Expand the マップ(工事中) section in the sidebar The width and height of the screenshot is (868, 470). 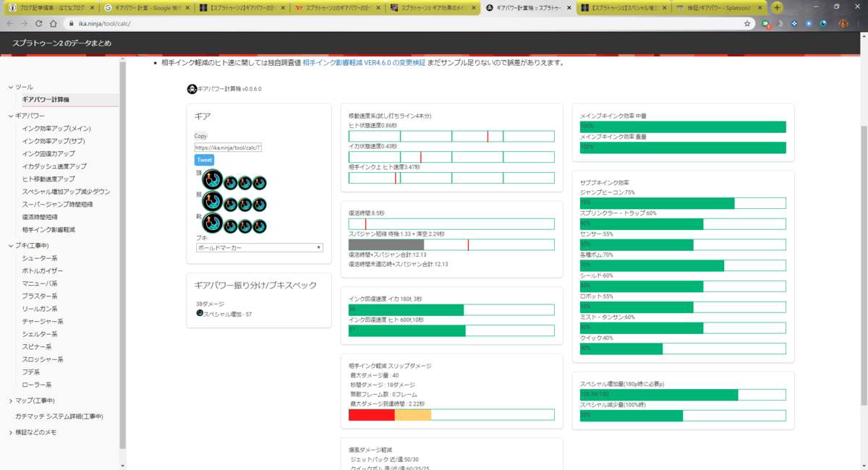(x=10, y=401)
